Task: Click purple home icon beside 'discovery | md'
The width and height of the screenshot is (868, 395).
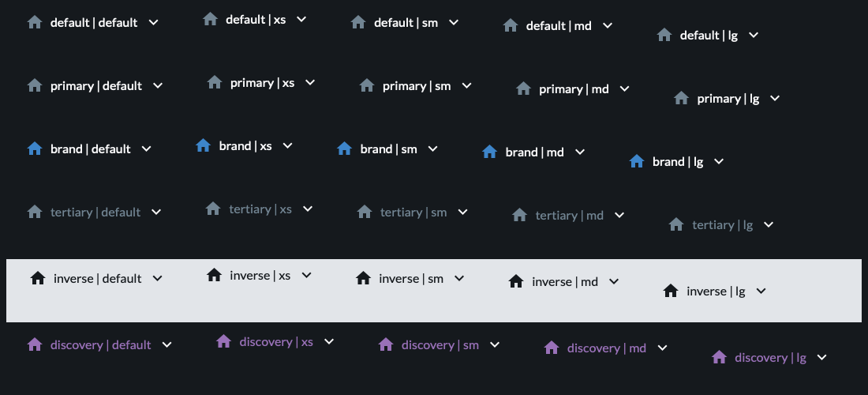Action: (552, 348)
